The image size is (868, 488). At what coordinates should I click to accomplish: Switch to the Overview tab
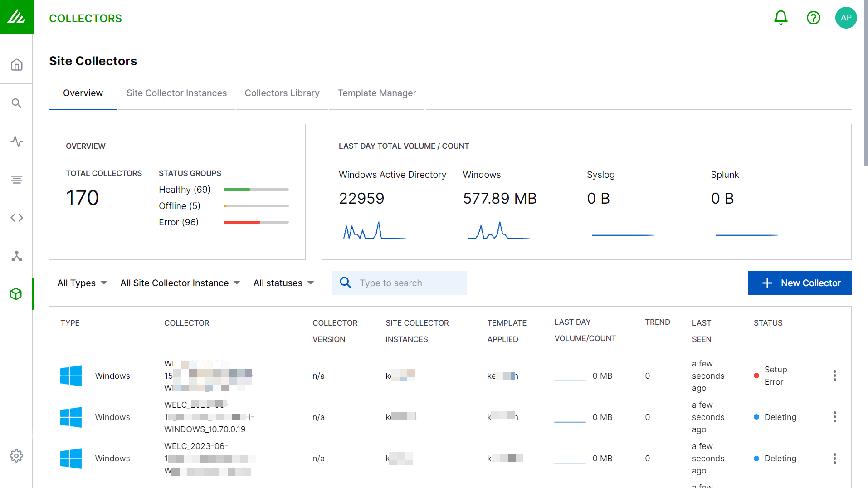[83, 93]
